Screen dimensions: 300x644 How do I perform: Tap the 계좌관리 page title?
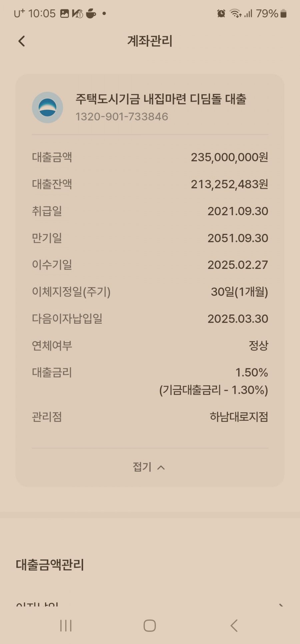150,41
